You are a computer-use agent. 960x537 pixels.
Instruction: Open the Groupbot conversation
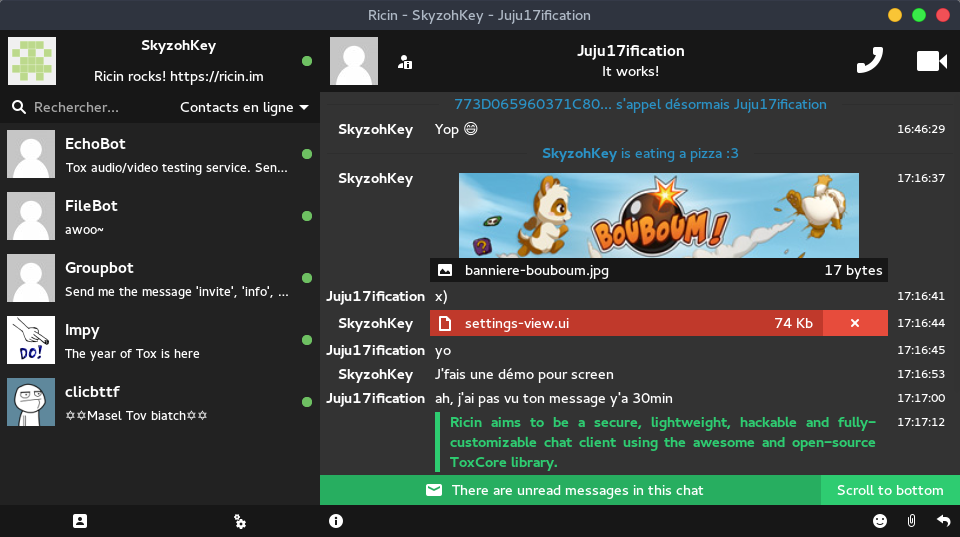pyautogui.click(x=160, y=278)
